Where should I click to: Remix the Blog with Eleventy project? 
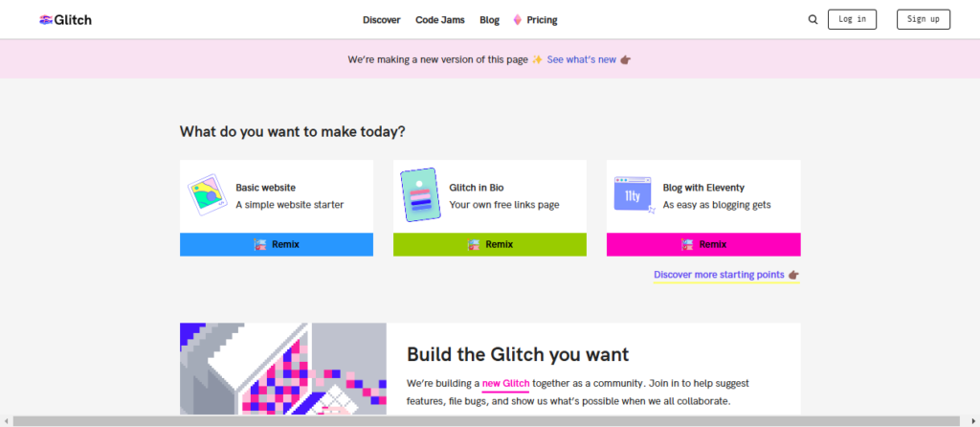click(703, 244)
